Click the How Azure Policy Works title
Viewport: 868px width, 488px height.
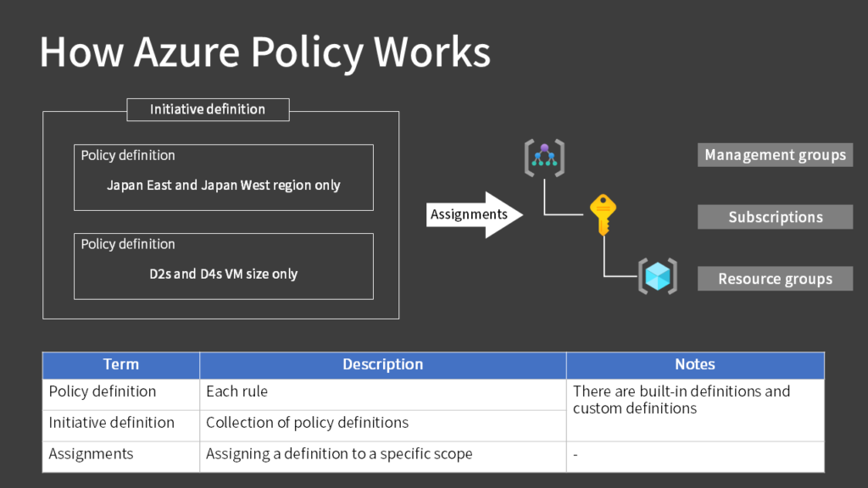[x=264, y=52]
